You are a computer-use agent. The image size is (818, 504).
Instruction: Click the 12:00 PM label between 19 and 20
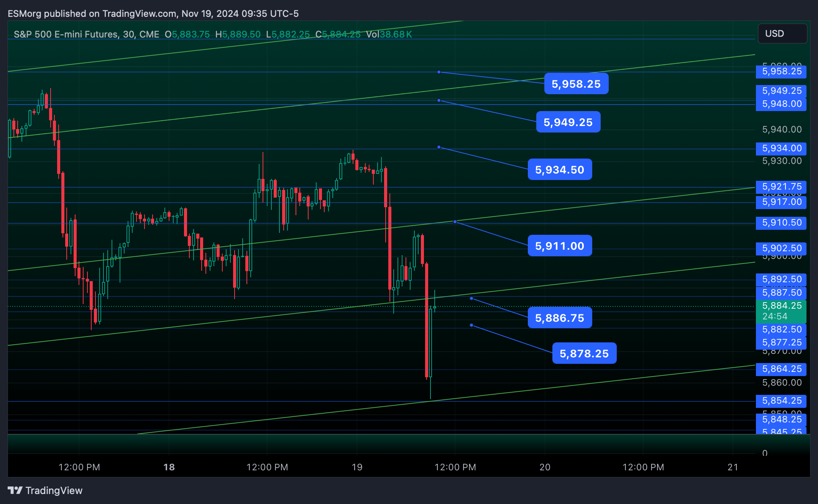(455, 467)
